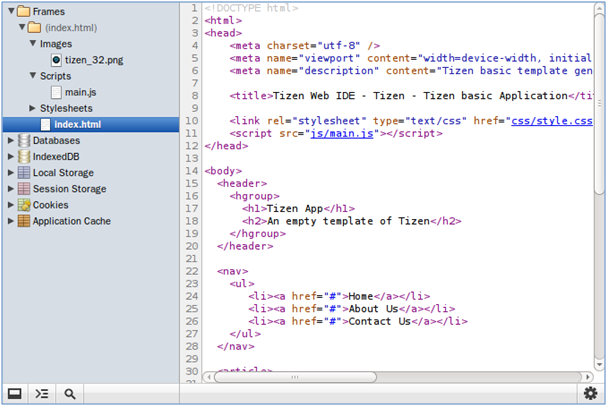Click the Application Cache icon
The width and height of the screenshot is (608, 406).
click(x=24, y=221)
